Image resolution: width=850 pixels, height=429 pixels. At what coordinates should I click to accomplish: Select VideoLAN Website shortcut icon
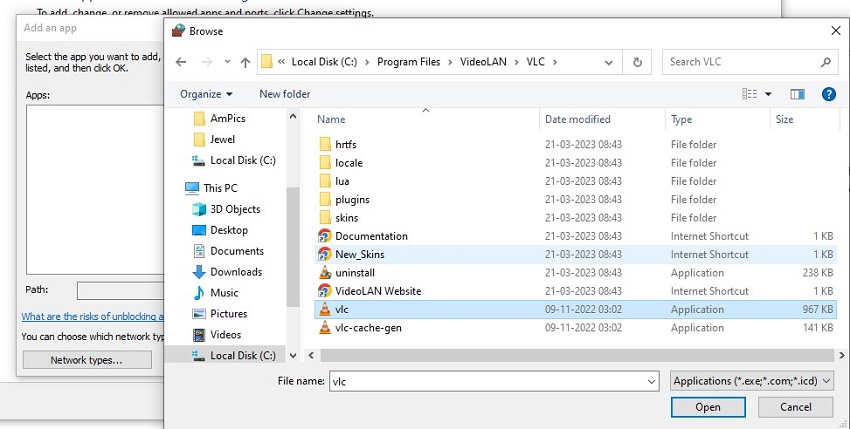[325, 291]
